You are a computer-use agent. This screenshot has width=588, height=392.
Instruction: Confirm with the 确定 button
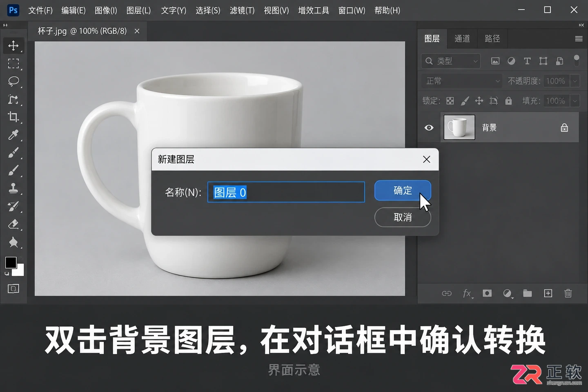point(403,191)
